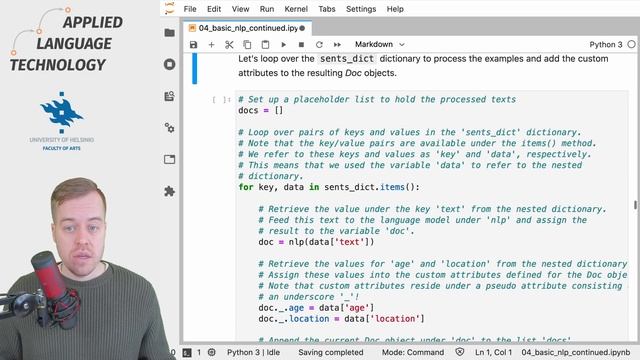640x360 pixels.
Task: Click the doc._.location = data['location'] line
Action: coord(341,319)
